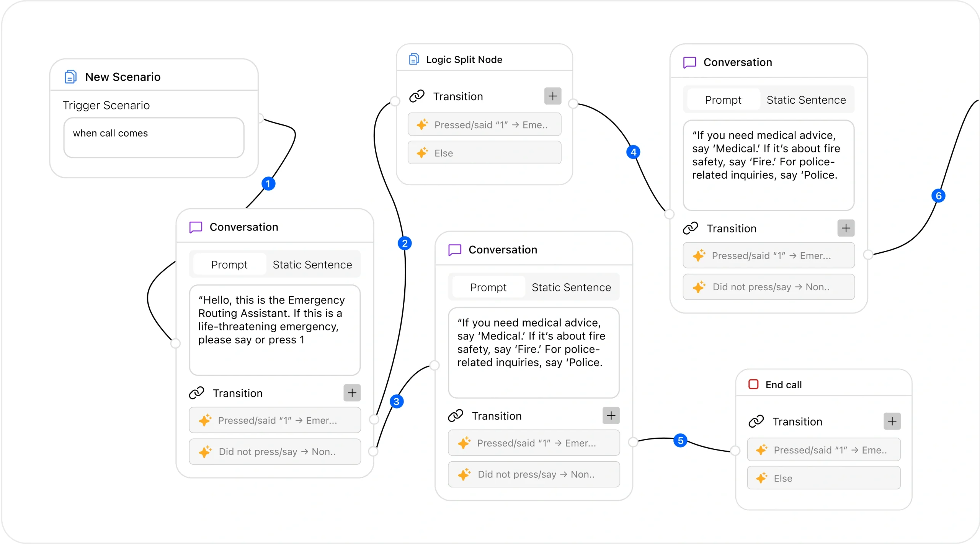The height and width of the screenshot is (544, 980).
Task: Add transition in End call node
Action: (x=892, y=421)
